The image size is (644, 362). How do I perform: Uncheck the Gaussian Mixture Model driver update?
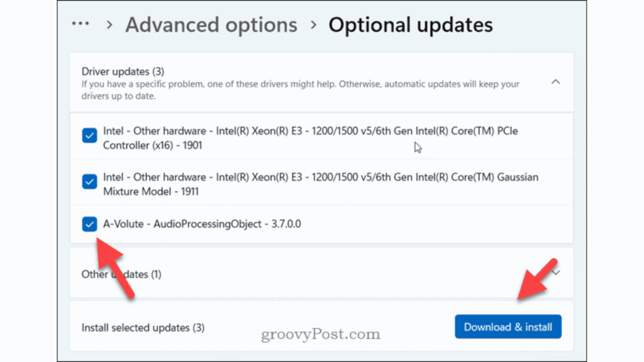pyautogui.click(x=89, y=182)
